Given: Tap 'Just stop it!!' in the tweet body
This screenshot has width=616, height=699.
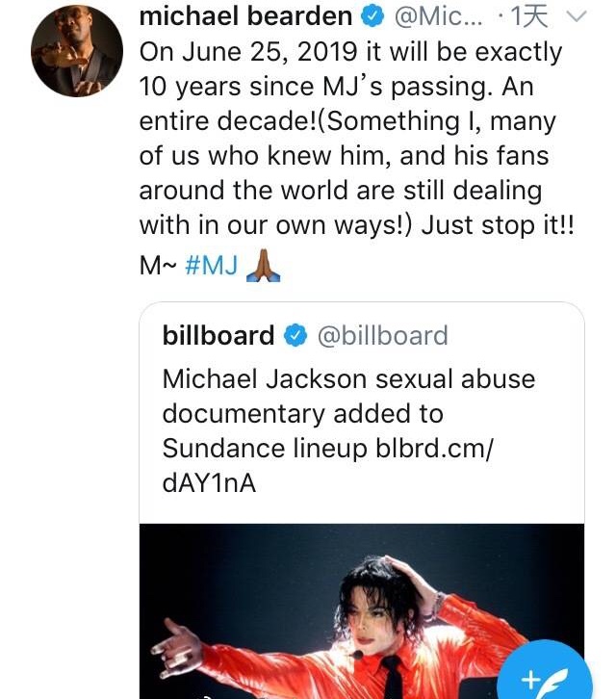Looking at the screenshot, I should click(498, 224).
